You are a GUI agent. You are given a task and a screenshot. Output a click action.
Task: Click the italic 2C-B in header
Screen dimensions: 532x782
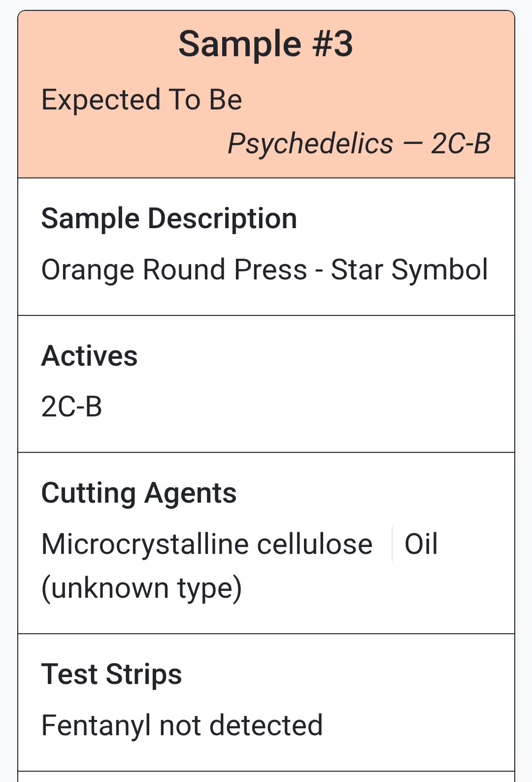[461, 144]
